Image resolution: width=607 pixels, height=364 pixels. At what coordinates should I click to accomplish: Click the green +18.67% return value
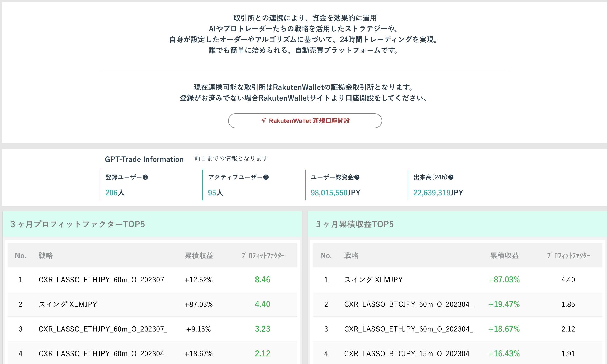pos(504,329)
